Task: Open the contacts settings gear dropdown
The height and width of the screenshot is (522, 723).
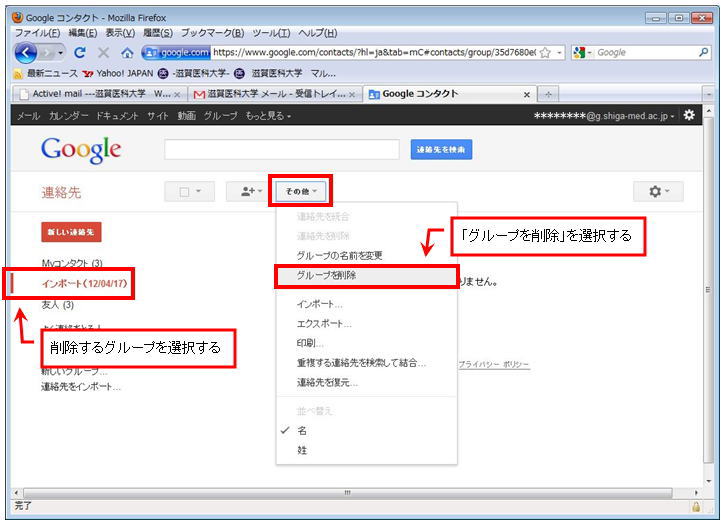Action: [x=658, y=191]
